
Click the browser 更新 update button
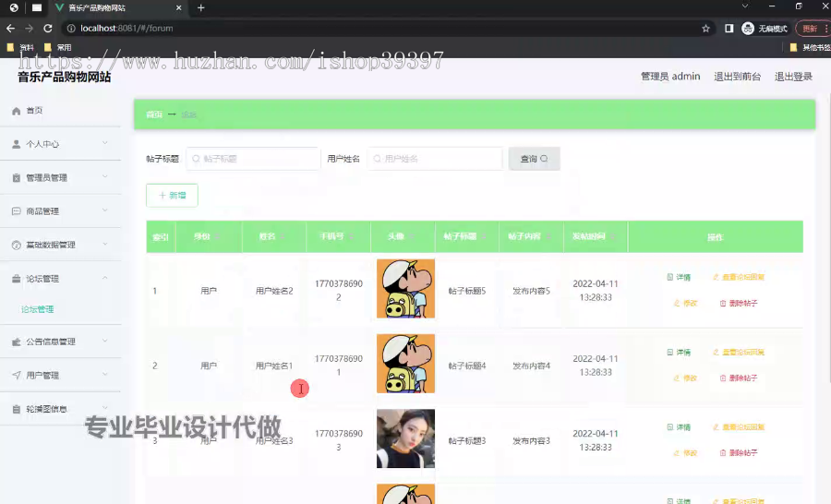(x=812, y=29)
